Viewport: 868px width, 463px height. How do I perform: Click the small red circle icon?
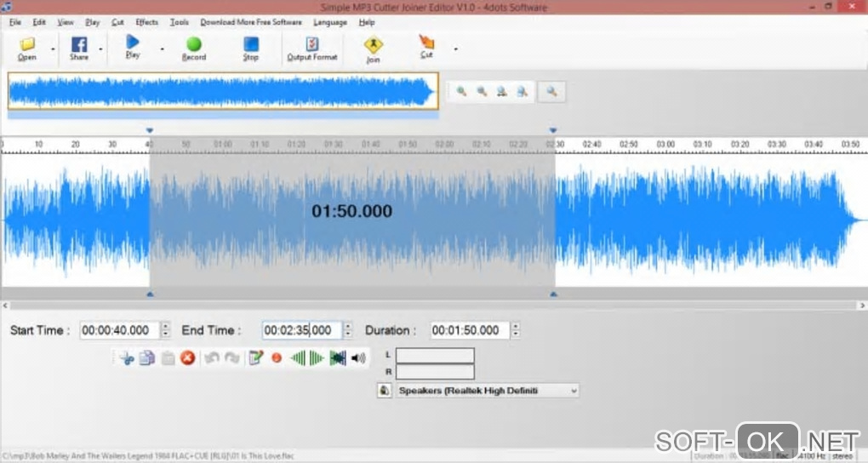(277, 358)
